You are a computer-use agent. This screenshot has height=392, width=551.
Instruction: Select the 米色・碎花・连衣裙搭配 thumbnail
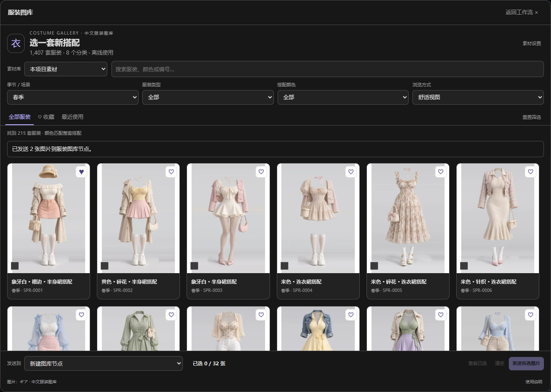click(408, 219)
